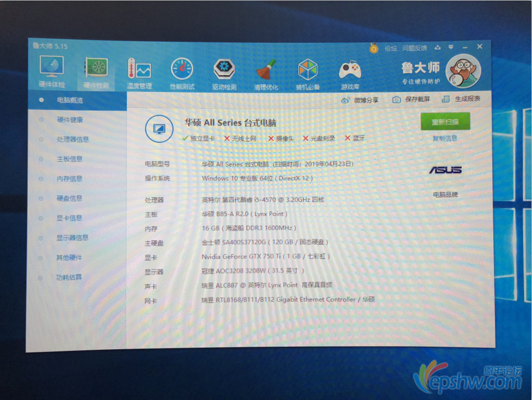
Task: Click the 金士顿 SA400S37120G disk text
Action: click(x=265, y=242)
